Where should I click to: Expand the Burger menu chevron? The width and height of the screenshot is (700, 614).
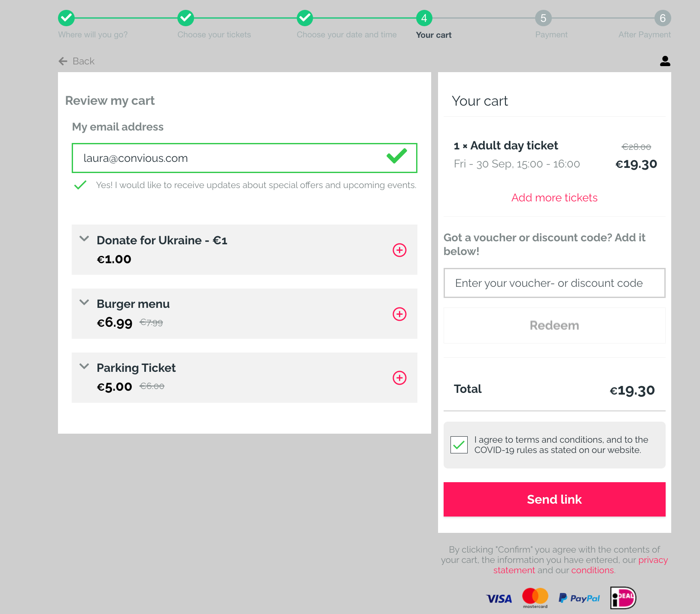[x=84, y=302]
